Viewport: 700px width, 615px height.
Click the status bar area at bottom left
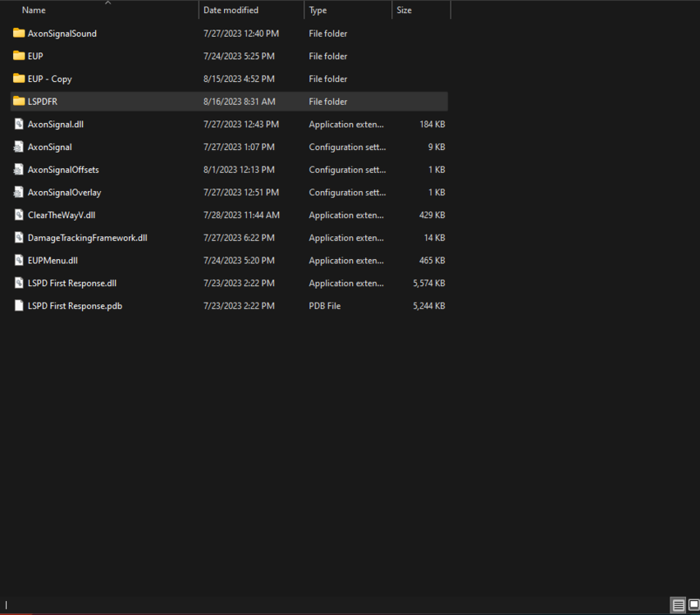[8, 605]
